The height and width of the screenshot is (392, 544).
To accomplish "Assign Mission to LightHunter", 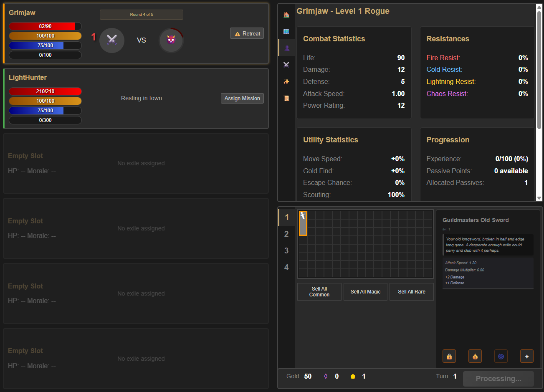I will (242, 98).
